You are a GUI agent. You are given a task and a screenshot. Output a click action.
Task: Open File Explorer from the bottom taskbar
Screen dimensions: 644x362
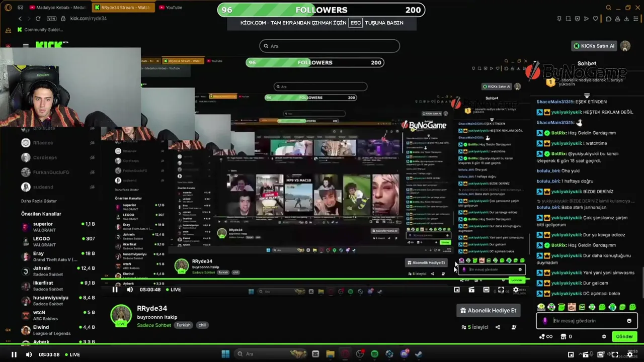tap(330, 354)
